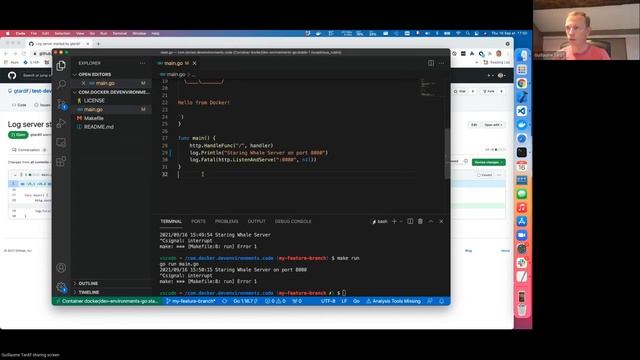Click the GitHub logo in the browser window
This screenshot has height=360, width=640.
tap(12, 75)
